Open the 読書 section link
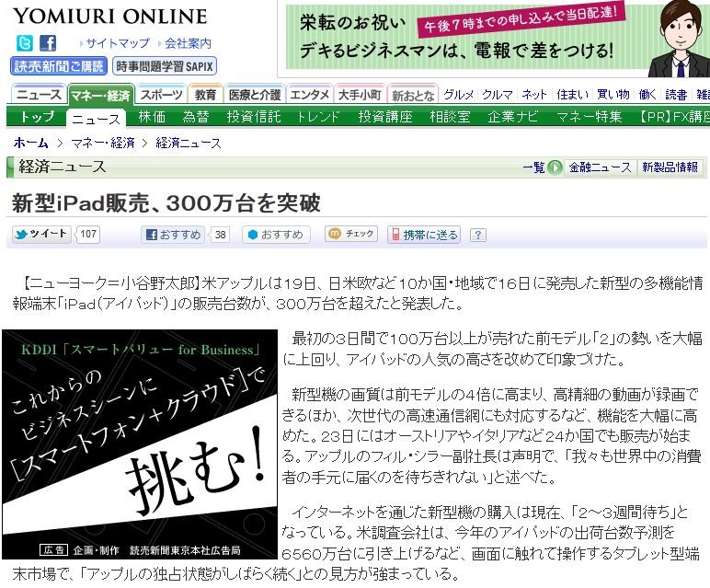Screen dimensions: 710x588 (x=677, y=95)
